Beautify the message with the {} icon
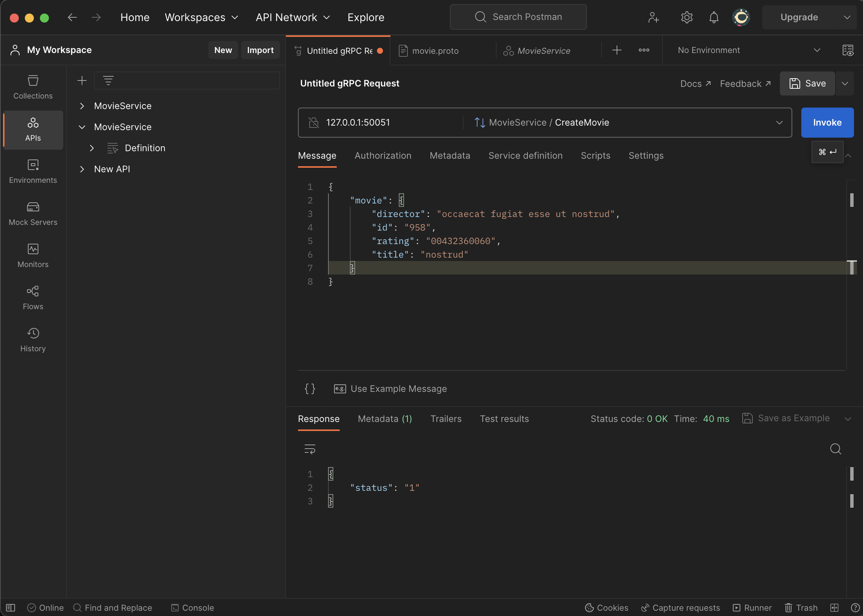Viewport: 863px width, 616px height. point(310,388)
